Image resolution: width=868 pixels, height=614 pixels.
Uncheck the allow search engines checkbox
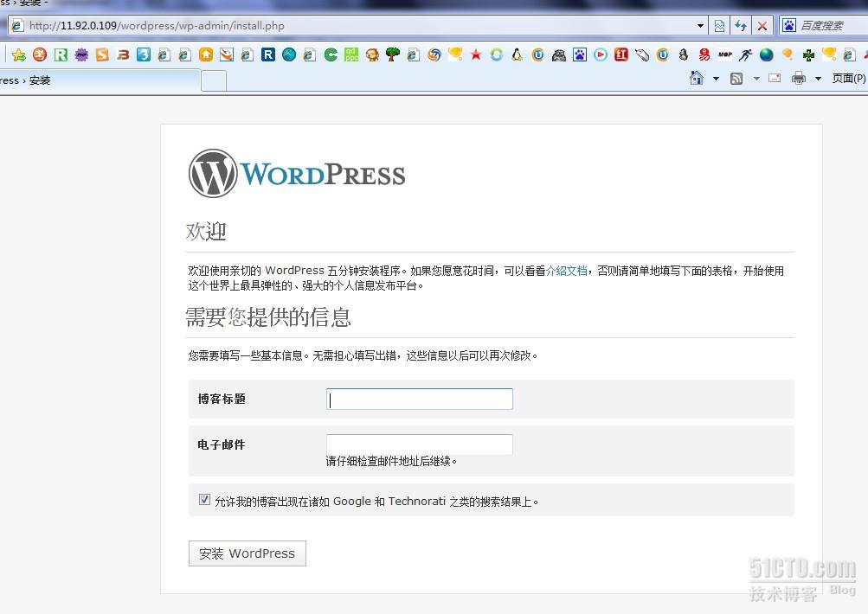click(204, 500)
